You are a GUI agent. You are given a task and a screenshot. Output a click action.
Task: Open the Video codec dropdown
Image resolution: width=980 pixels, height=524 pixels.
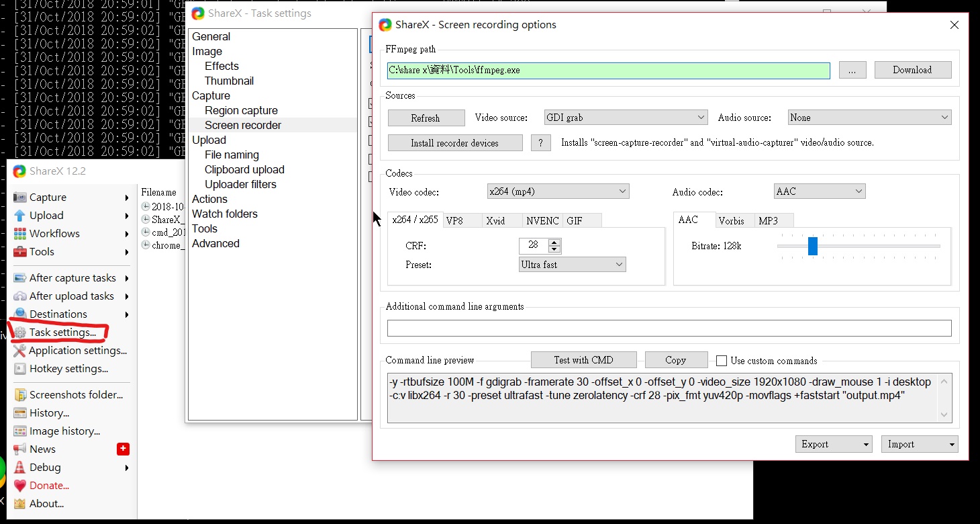pos(558,191)
